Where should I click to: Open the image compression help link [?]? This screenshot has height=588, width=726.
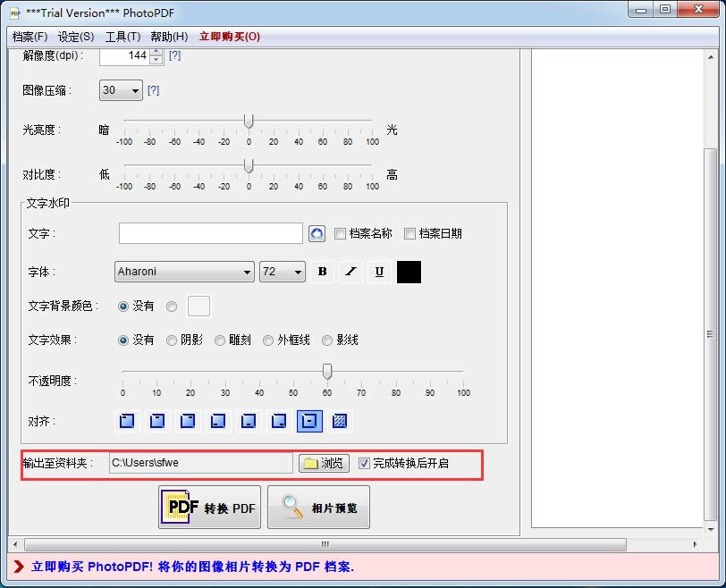(153, 90)
